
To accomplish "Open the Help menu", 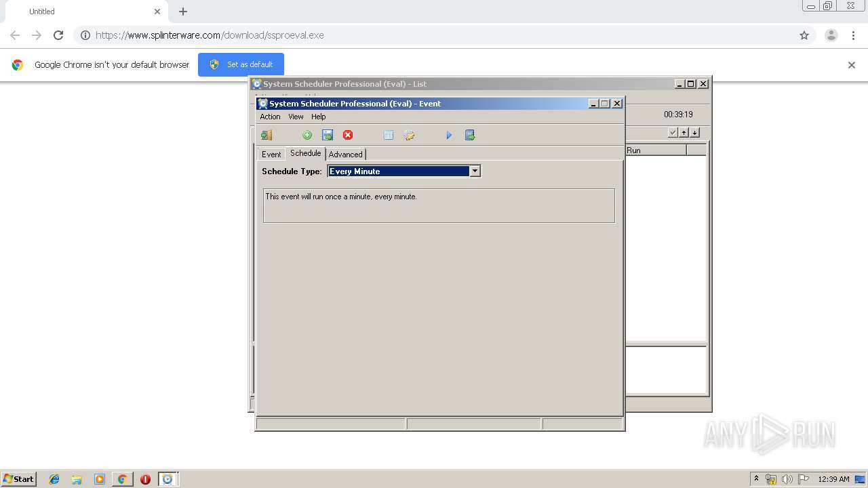I will tap(319, 117).
